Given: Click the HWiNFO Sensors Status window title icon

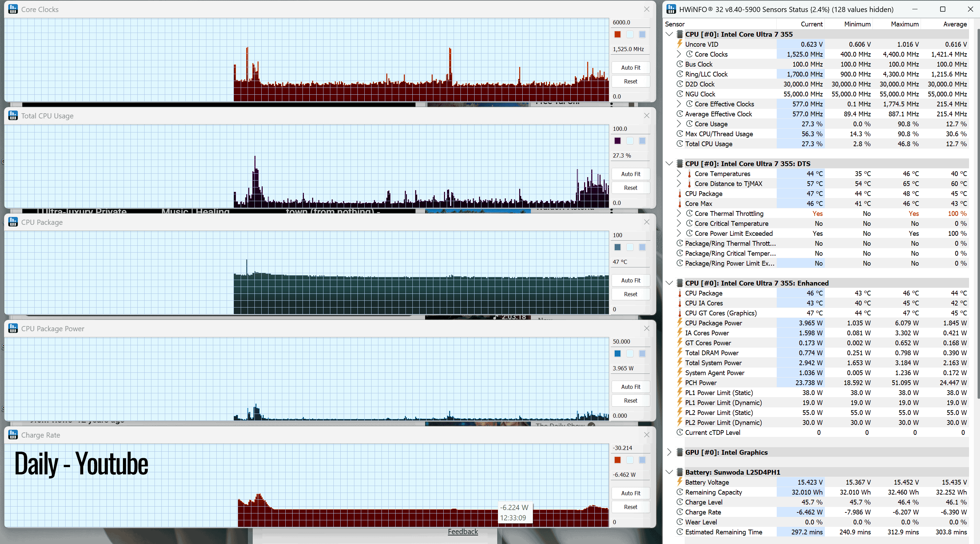Looking at the screenshot, I should 671,9.
